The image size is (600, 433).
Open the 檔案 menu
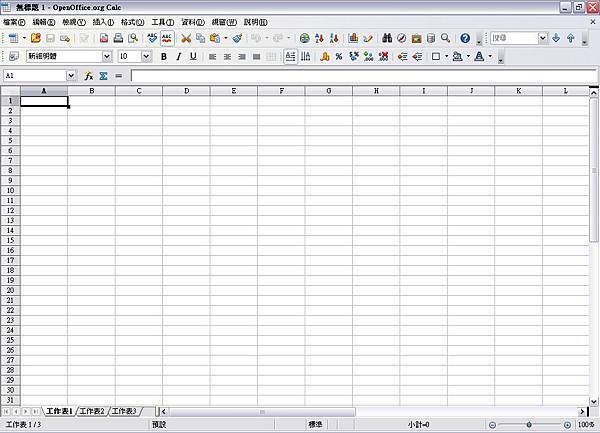click(x=14, y=22)
